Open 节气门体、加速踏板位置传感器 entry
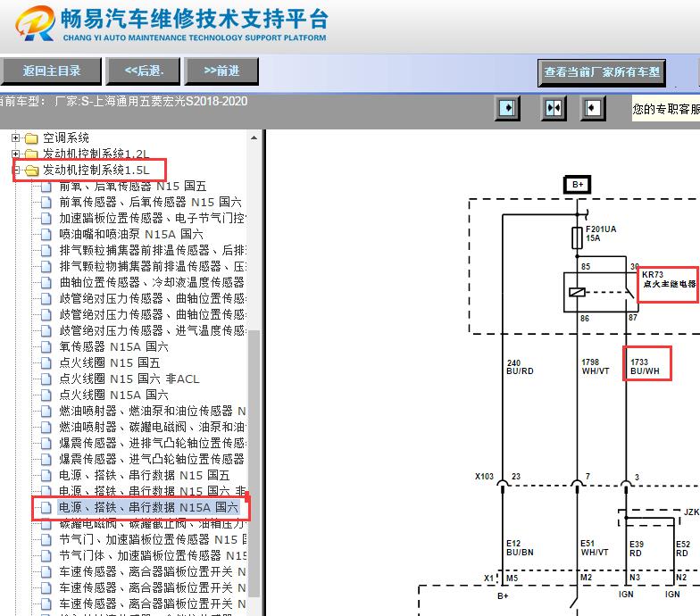The image size is (700, 616). click(x=152, y=555)
